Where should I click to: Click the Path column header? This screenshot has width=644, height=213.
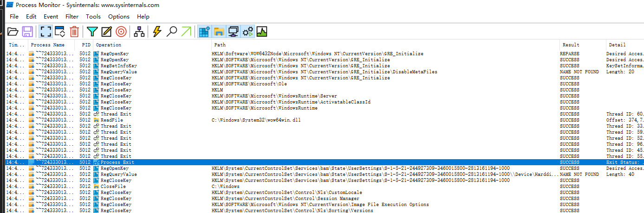point(385,45)
